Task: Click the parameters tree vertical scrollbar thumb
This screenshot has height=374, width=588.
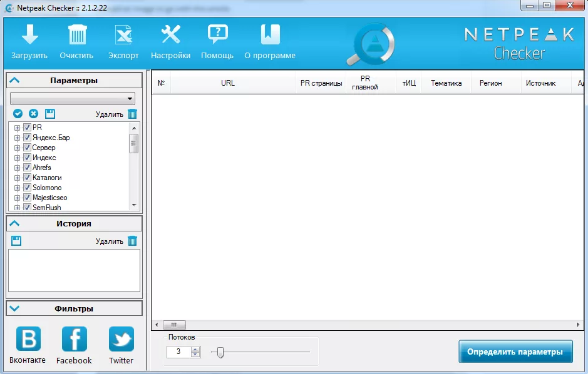Action: pos(133,144)
